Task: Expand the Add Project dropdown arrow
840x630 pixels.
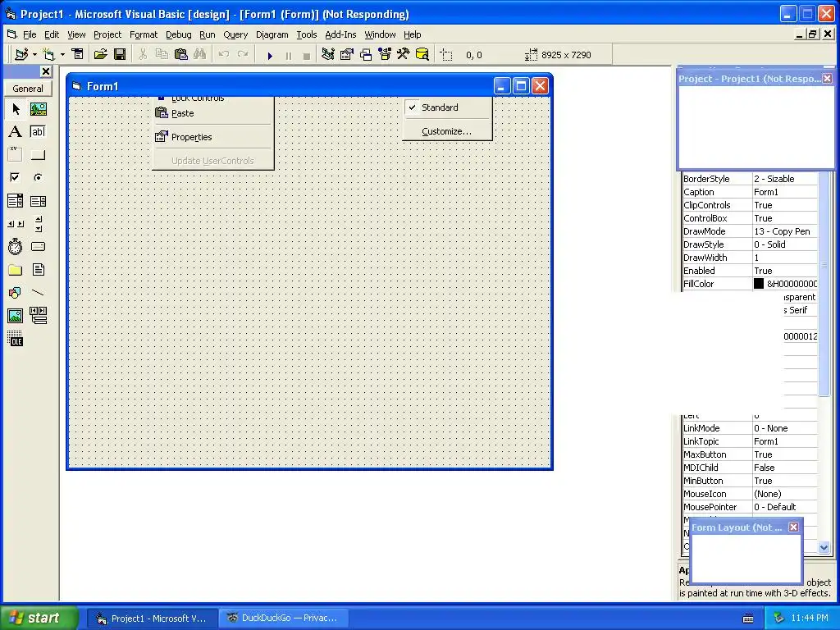Action: (34, 55)
